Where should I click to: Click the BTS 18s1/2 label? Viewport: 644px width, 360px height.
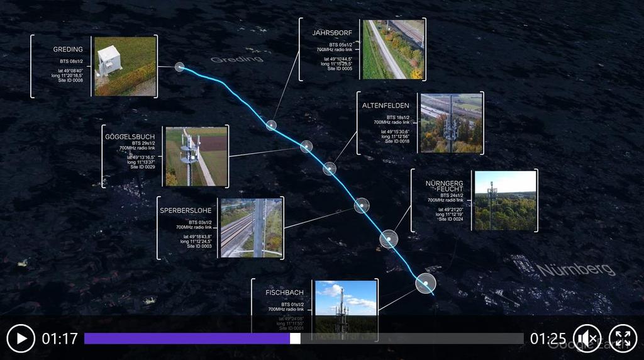click(x=398, y=118)
